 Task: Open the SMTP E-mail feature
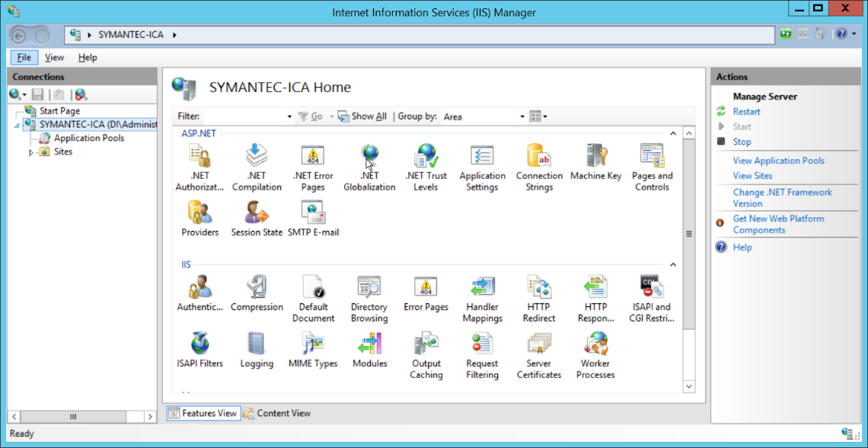tap(313, 214)
